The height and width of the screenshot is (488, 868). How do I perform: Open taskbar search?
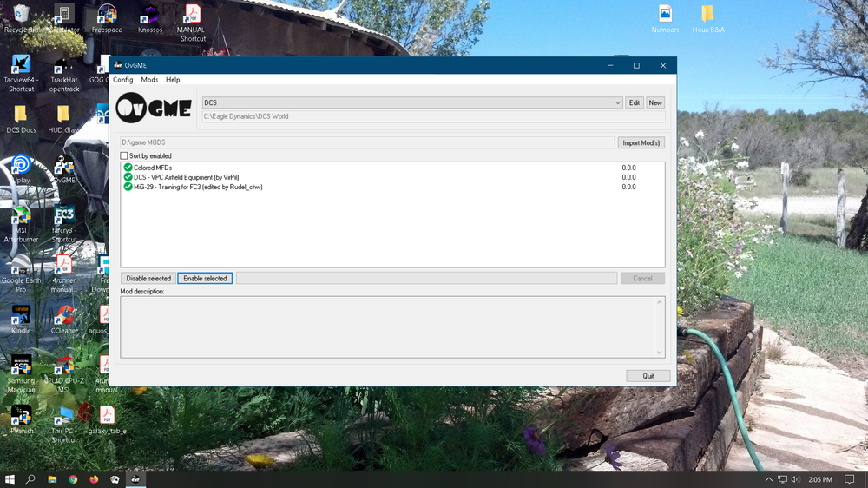point(30,479)
